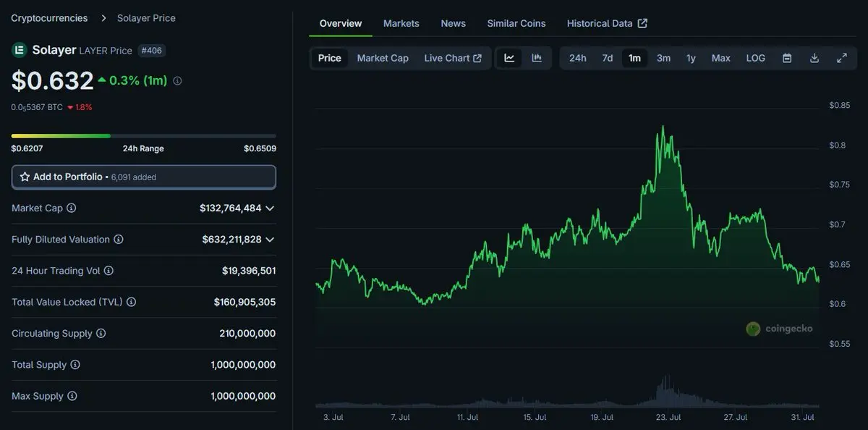This screenshot has width=868, height=430.
Task: Click the price peak near 23. Jul
Action: 663,127
